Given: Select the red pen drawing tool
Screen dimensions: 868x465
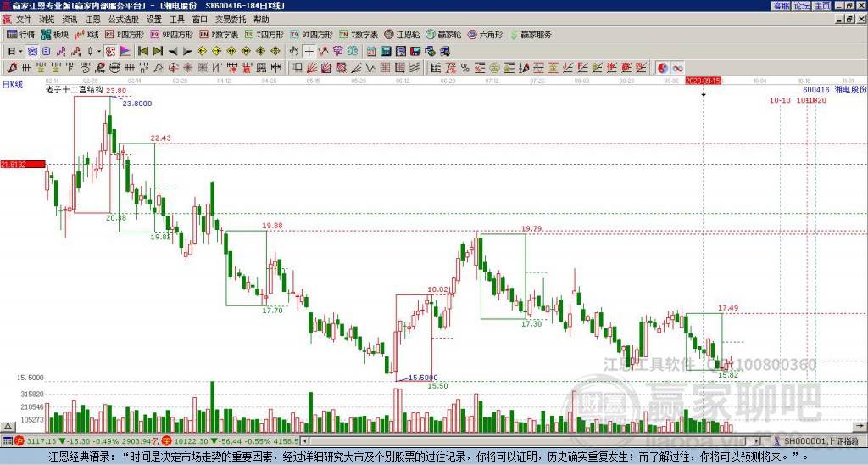Looking at the screenshot, I should coord(12,68).
